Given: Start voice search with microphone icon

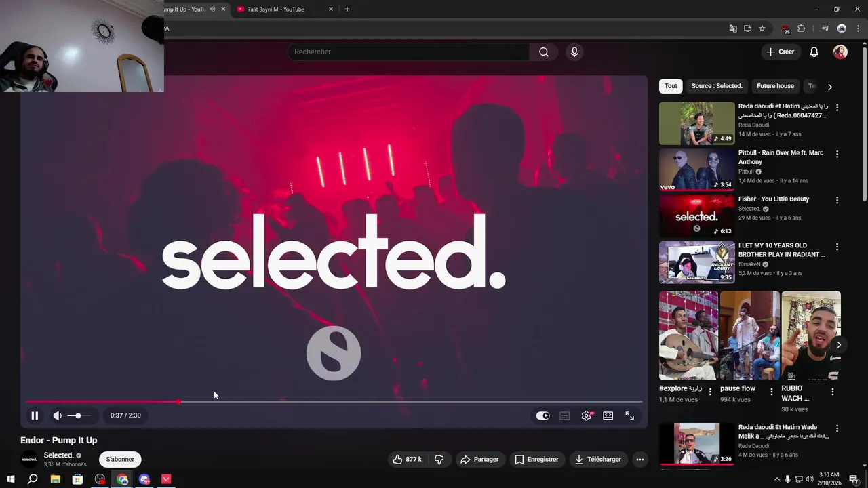Looking at the screenshot, I should 574,52.
